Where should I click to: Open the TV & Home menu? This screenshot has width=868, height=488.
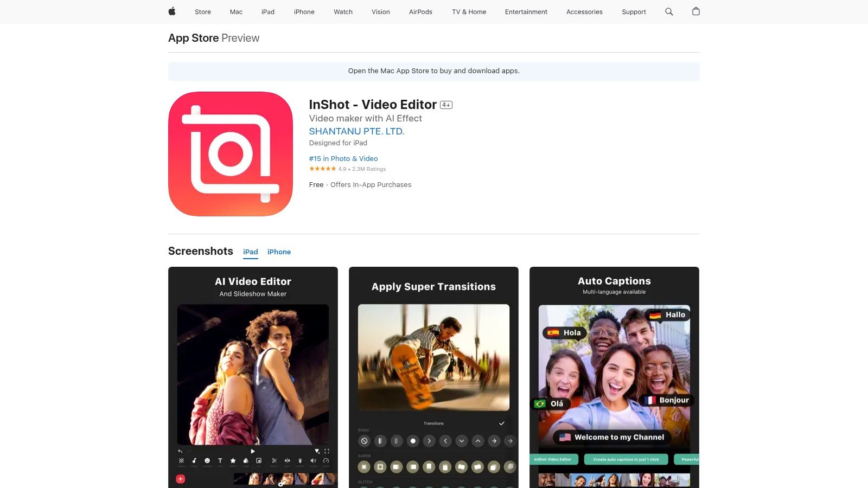469,12
